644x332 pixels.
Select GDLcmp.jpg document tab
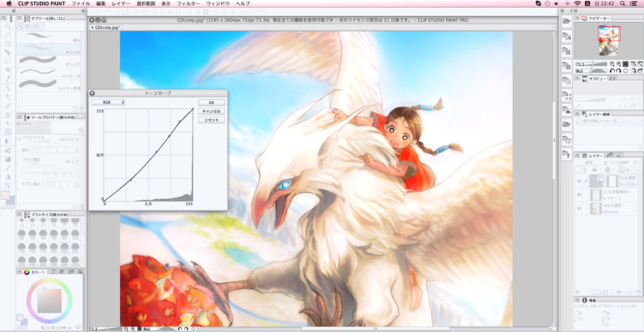(104, 28)
